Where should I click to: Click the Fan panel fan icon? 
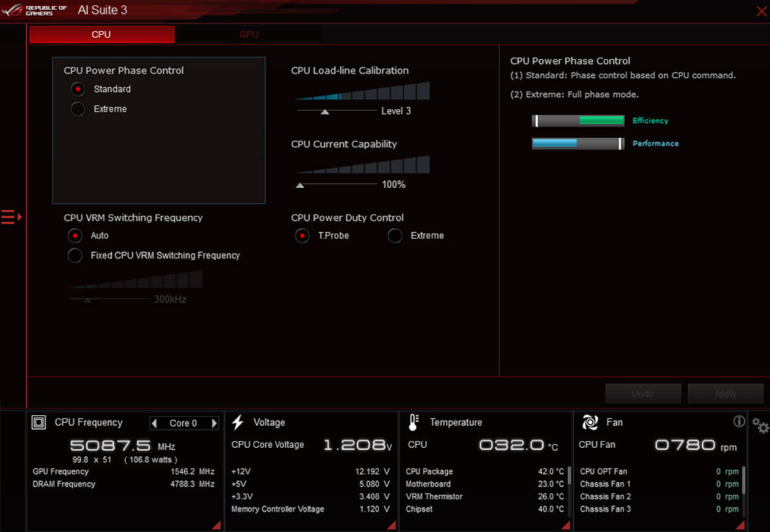coord(590,422)
